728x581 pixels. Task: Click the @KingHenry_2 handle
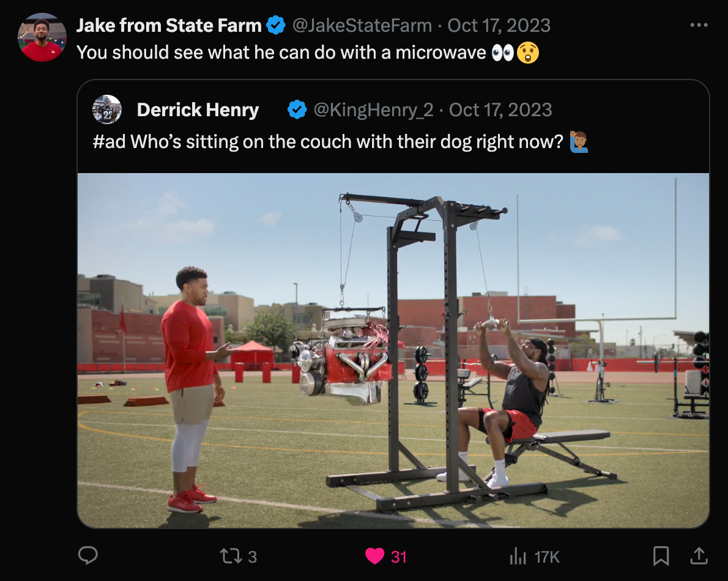pyautogui.click(x=373, y=110)
